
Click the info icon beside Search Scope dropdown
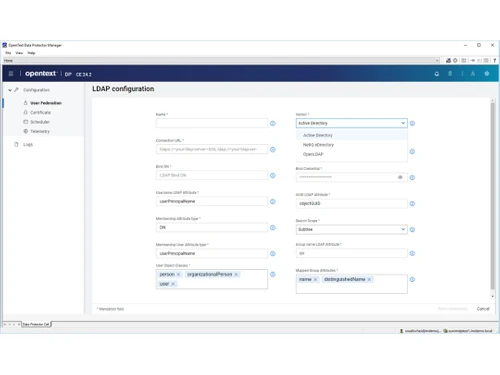pos(412,229)
